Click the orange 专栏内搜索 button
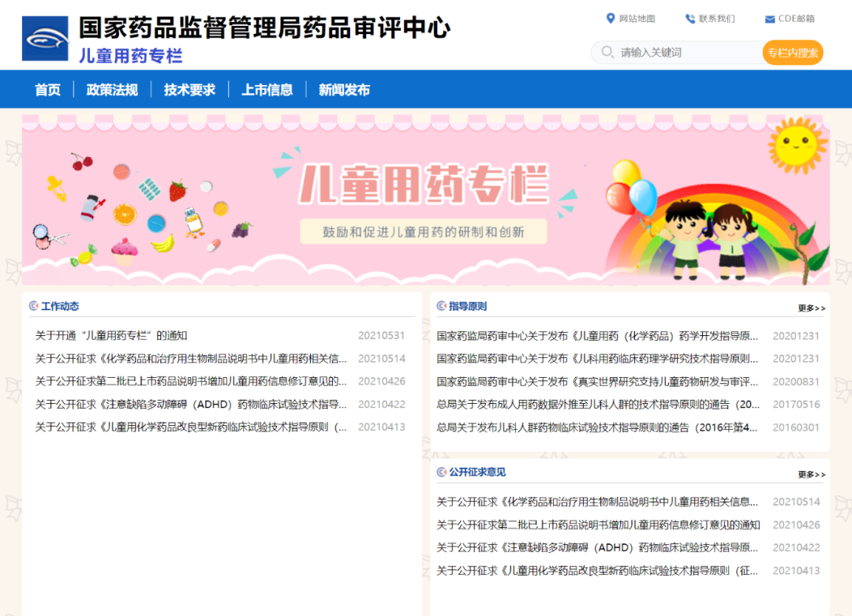 pos(793,53)
